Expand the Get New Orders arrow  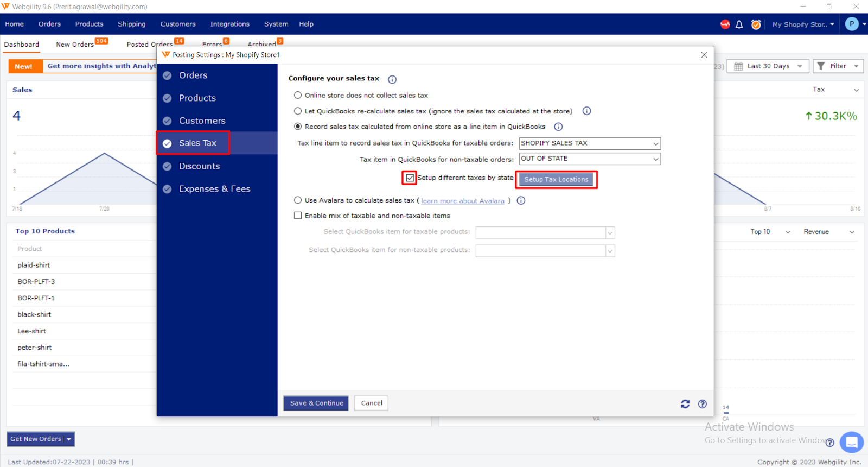[69, 439]
